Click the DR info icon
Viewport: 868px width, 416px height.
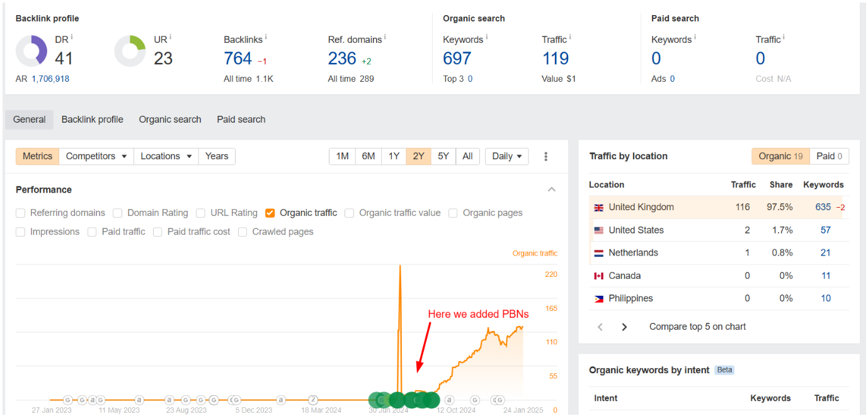coord(72,37)
